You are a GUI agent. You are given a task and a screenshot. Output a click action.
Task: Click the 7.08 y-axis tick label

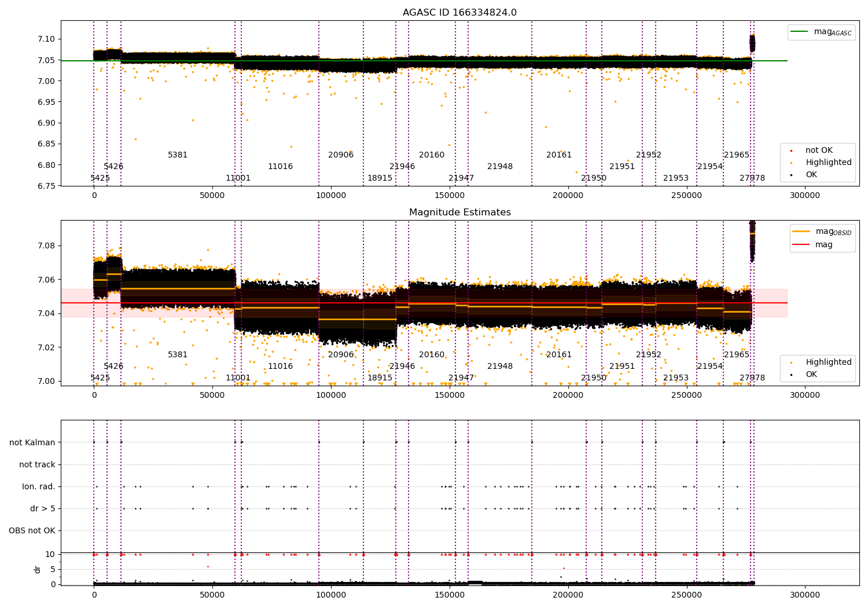point(46,246)
